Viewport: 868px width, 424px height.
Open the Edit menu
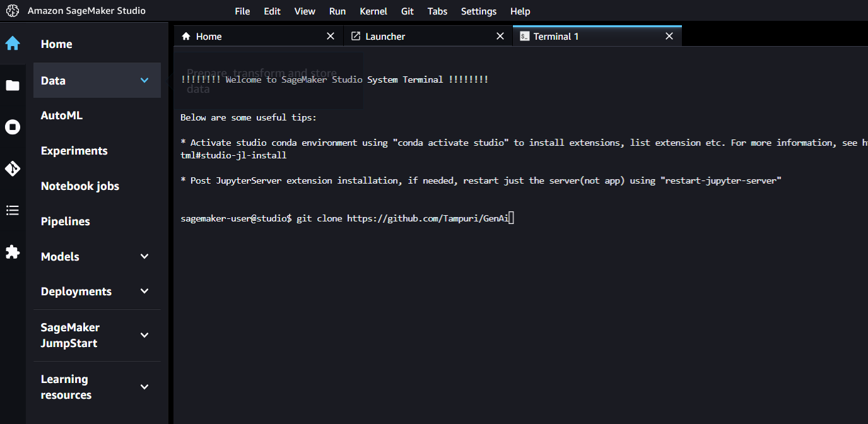(273, 11)
